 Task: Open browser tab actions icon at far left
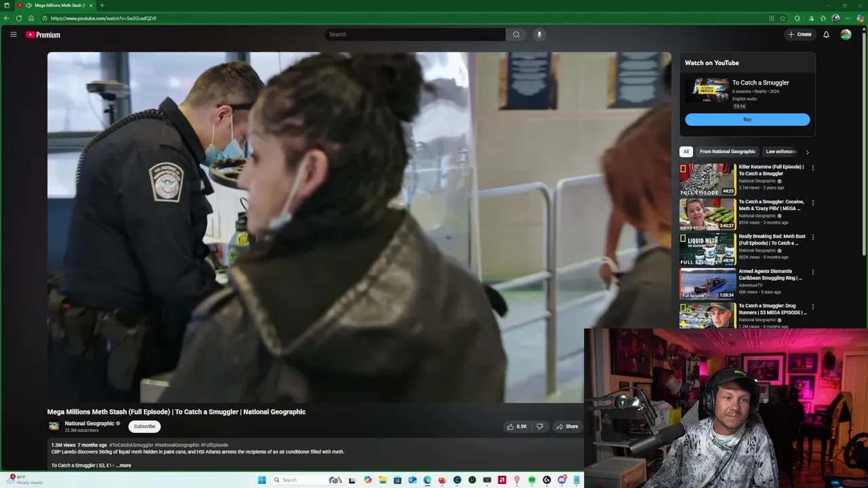7,5
